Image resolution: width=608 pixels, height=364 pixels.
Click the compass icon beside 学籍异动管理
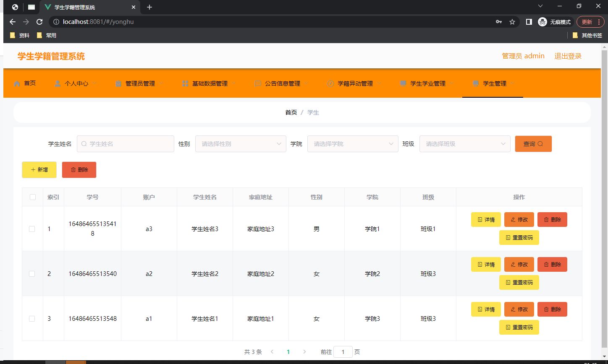pyautogui.click(x=330, y=83)
